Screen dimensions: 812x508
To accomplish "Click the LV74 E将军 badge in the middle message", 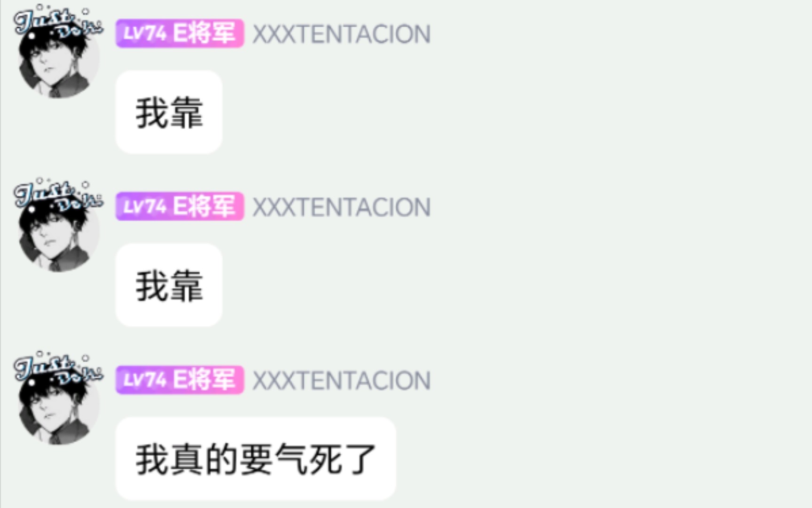I will click(x=180, y=206).
